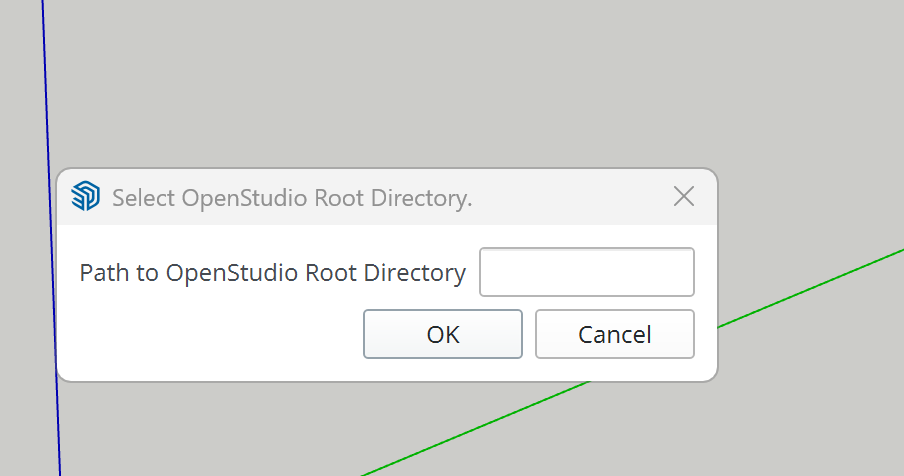Image resolution: width=904 pixels, height=476 pixels.
Task: Click the Path to OpenStudio Root Directory label
Action: [273, 273]
